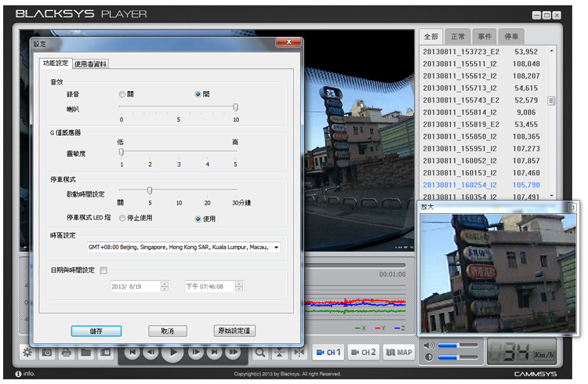
Task: Click the print icon in bottom toolbar
Action: click(67, 353)
